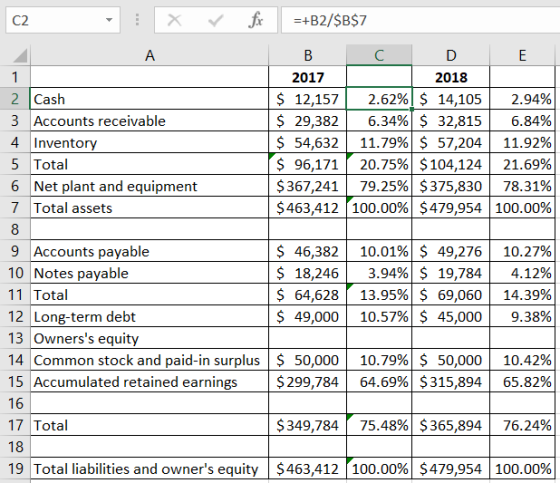Click cell showing 11.79%
This screenshot has height=483, width=560.
379,142
